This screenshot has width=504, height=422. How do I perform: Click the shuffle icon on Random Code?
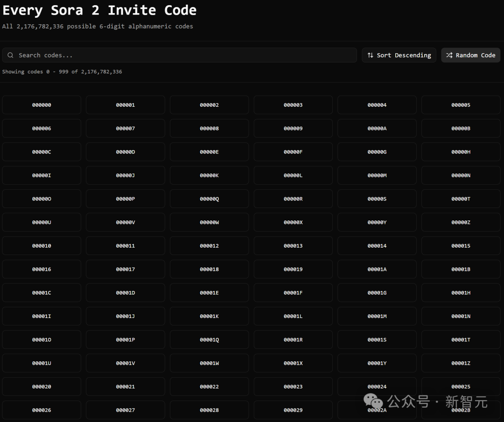pos(449,55)
